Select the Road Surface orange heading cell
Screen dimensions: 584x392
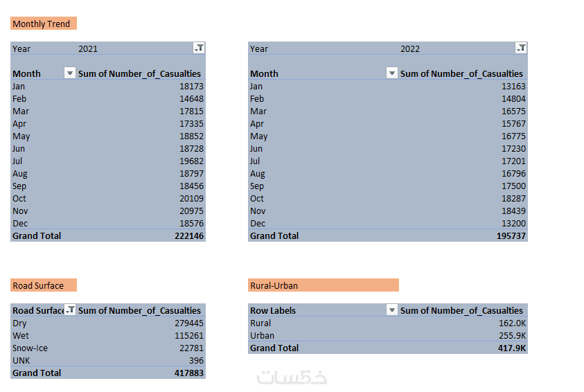[44, 285]
